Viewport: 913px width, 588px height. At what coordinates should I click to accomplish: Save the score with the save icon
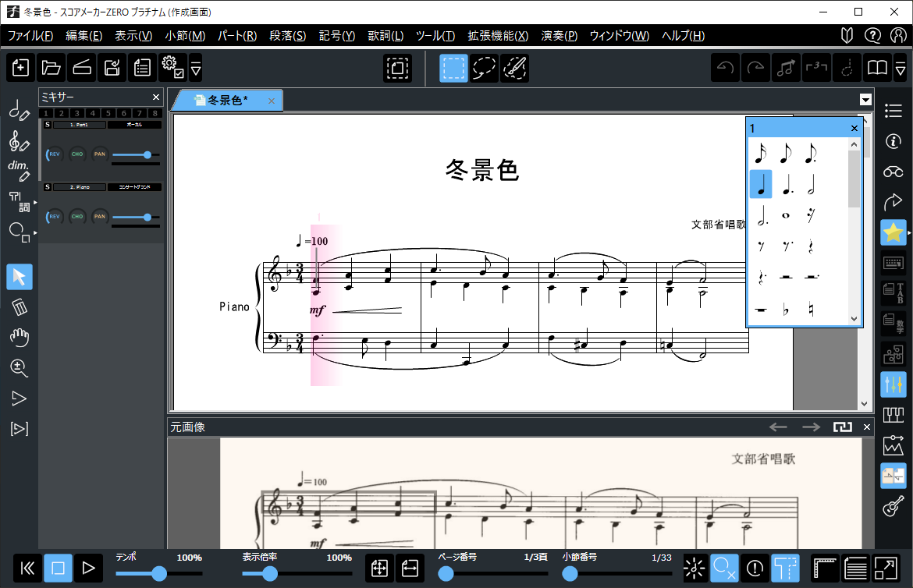[112, 68]
